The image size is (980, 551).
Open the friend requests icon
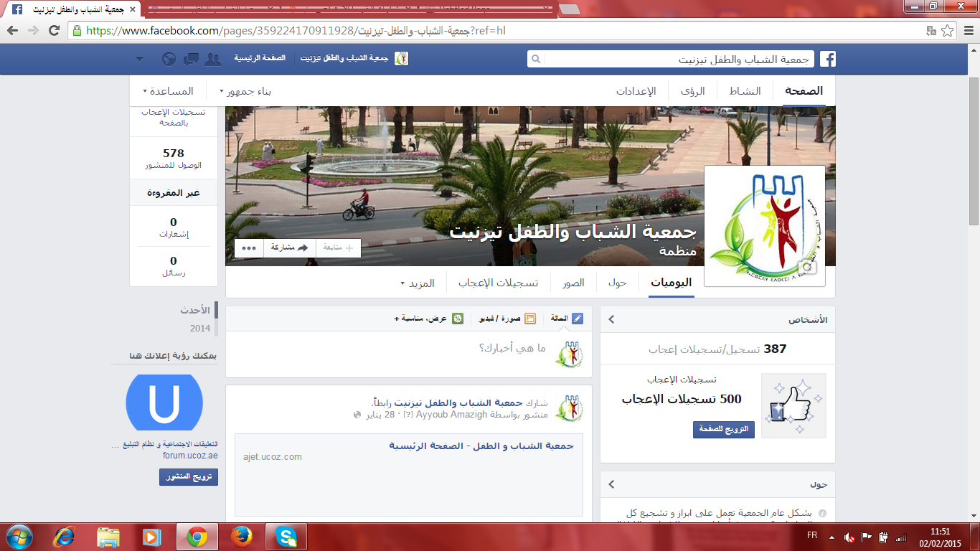212,59
